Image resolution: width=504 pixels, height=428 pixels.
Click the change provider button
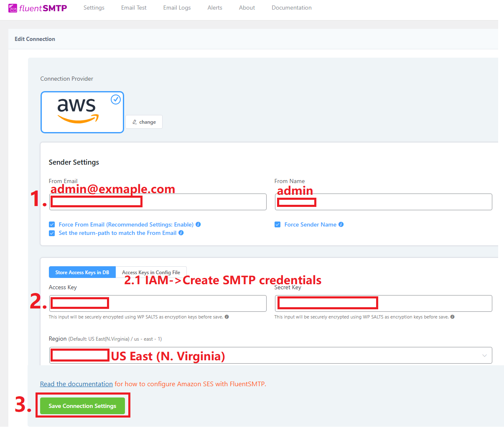pos(144,122)
